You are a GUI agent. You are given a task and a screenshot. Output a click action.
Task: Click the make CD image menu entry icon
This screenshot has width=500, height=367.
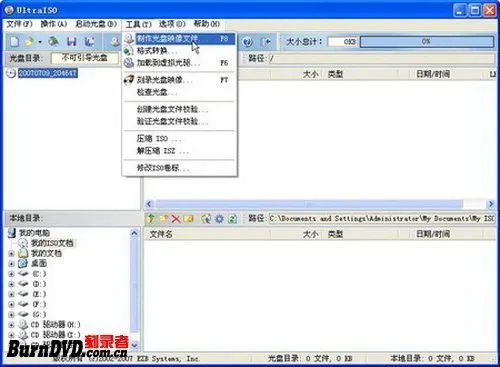click(x=129, y=39)
